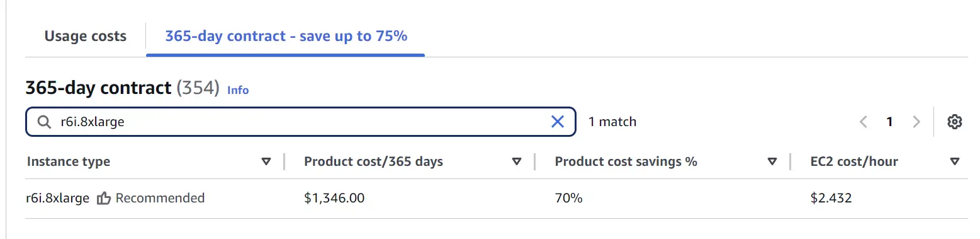Image resolution: width=980 pixels, height=239 pixels.
Task: Switch to the Usage costs tab
Action: pos(86,36)
